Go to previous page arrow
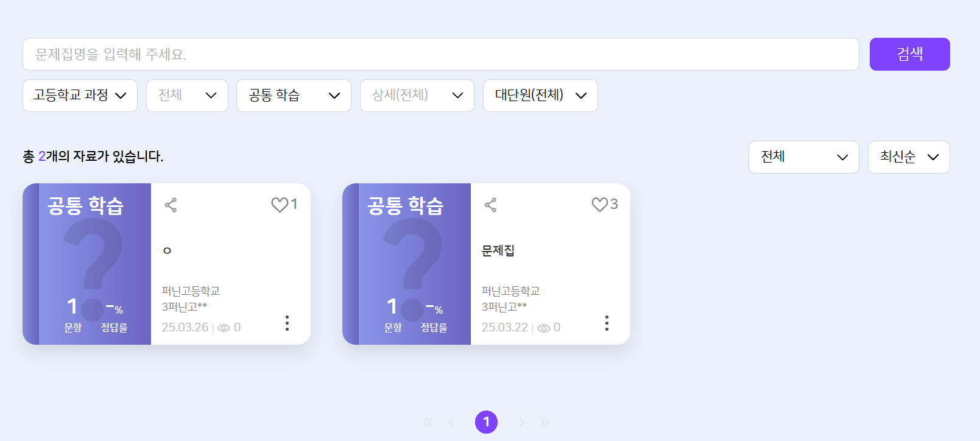This screenshot has width=980, height=441. click(x=451, y=422)
